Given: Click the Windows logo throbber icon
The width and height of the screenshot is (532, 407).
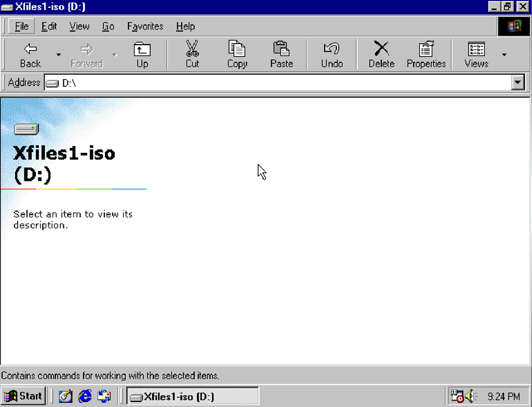Looking at the screenshot, I should point(514,26).
